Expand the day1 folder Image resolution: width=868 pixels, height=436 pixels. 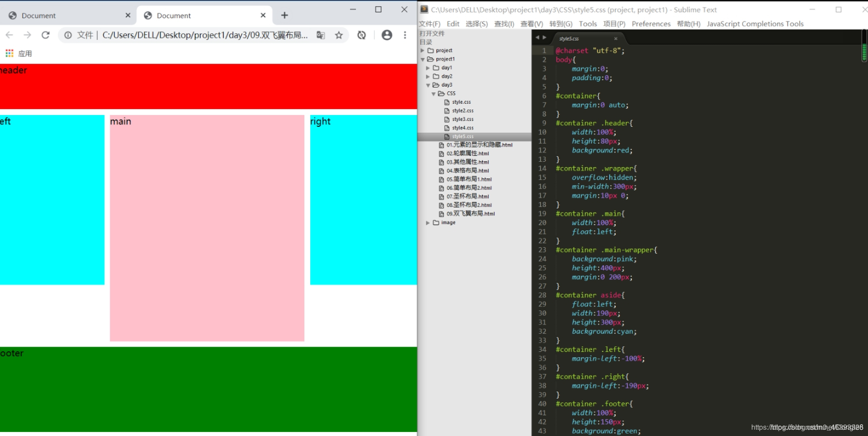tap(428, 67)
